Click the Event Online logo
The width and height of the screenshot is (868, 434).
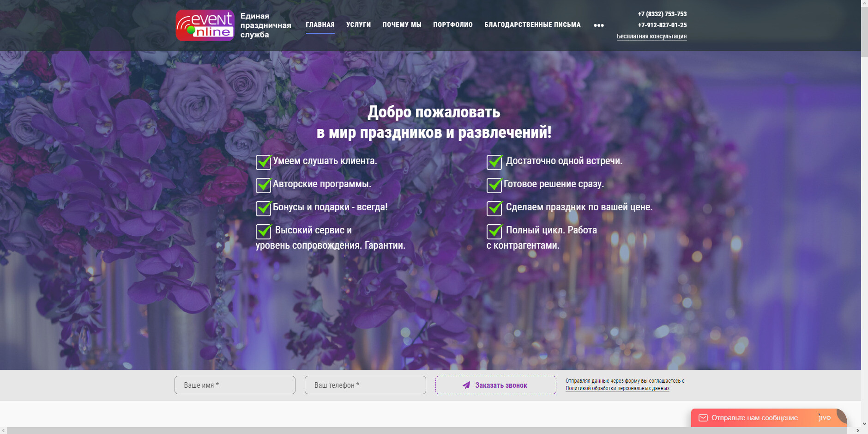(205, 25)
